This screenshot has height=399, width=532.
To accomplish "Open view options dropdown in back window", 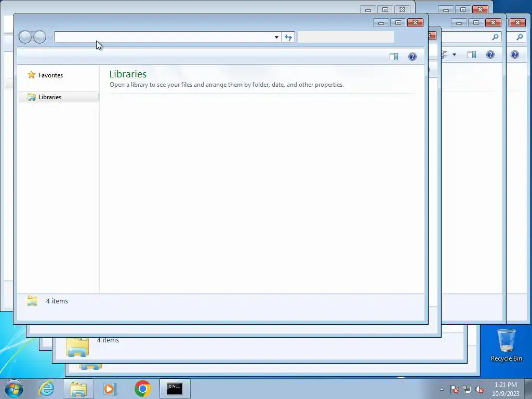I will (x=454, y=55).
